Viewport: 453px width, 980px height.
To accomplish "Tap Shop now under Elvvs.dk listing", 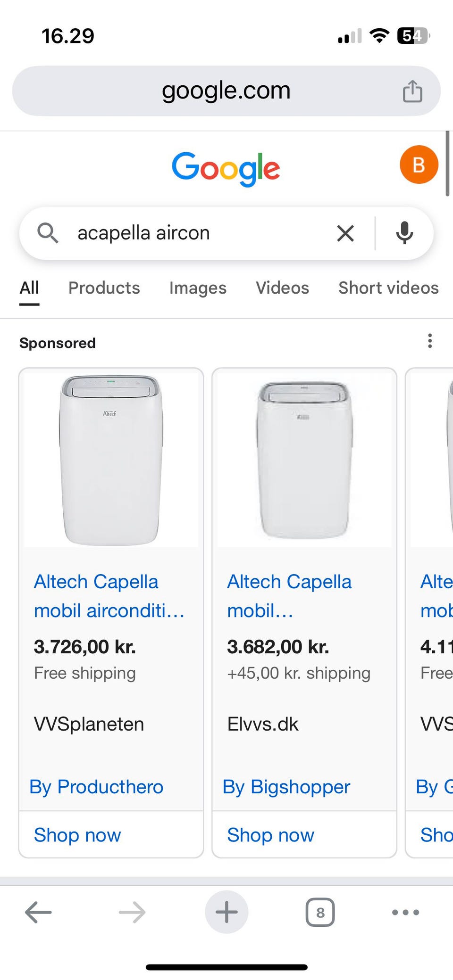I will [270, 835].
